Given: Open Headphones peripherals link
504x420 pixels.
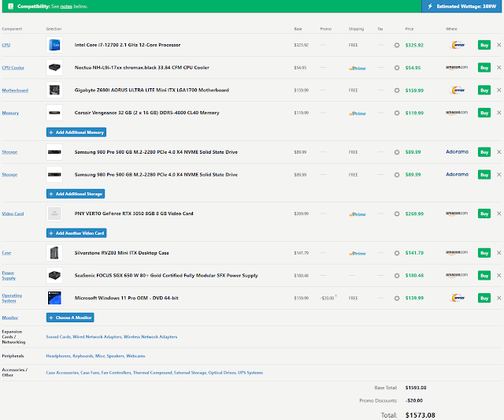Looking at the screenshot, I should pos(58,356).
